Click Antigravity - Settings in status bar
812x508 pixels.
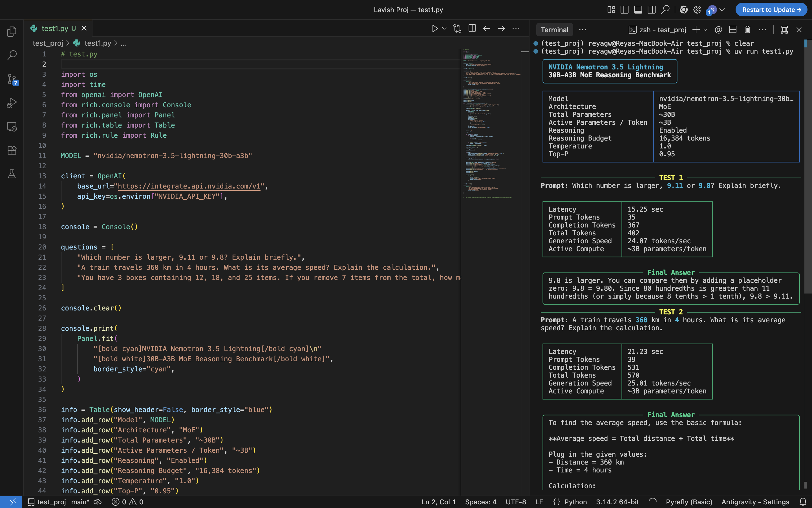(x=755, y=502)
